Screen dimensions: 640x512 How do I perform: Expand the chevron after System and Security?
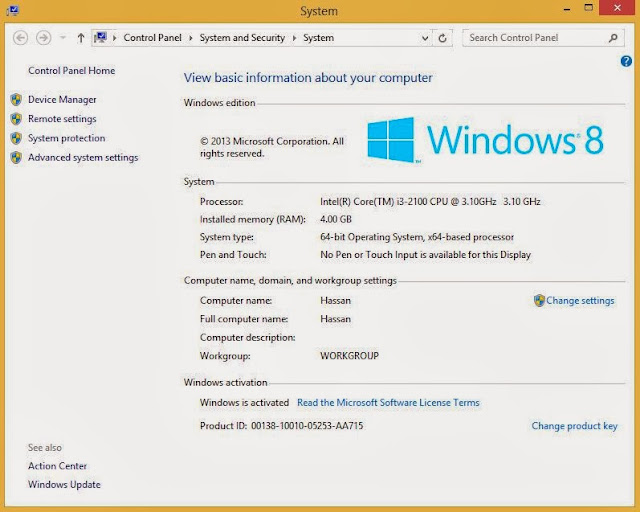294,38
